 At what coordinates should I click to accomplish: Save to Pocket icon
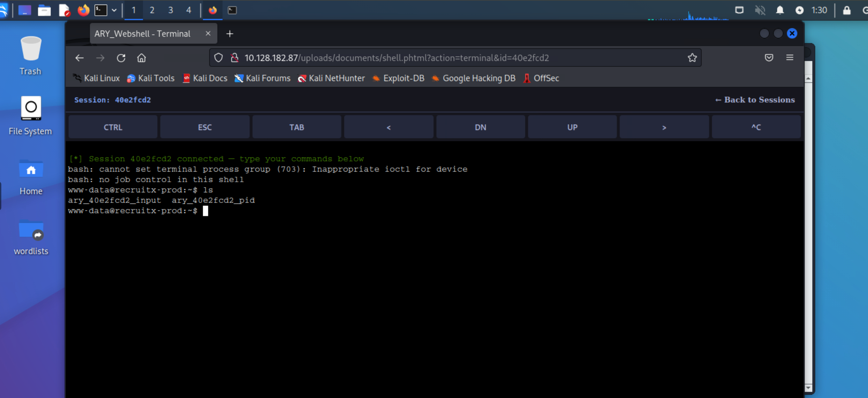(769, 58)
